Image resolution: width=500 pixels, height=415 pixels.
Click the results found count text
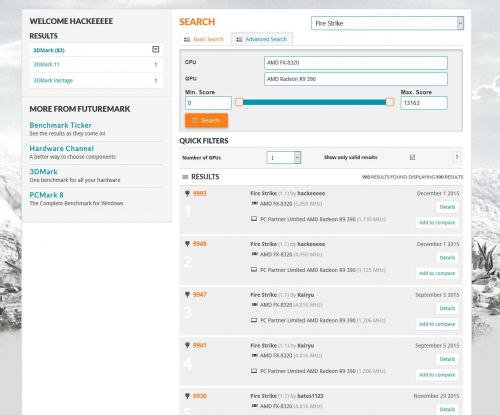(x=412, y=177)
